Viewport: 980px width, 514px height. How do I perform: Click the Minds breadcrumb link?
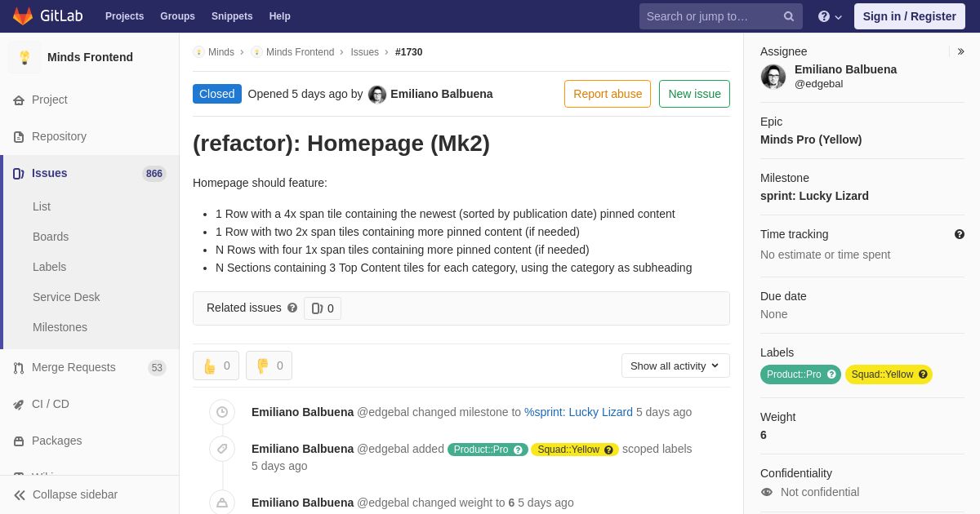220,52
